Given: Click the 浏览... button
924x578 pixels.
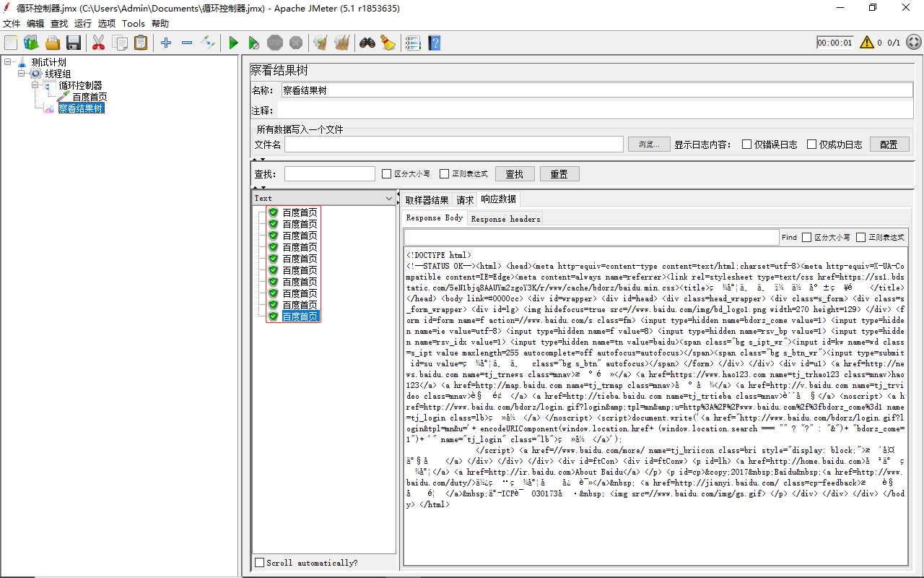Looking at the screenshot, I should [649, 144].
